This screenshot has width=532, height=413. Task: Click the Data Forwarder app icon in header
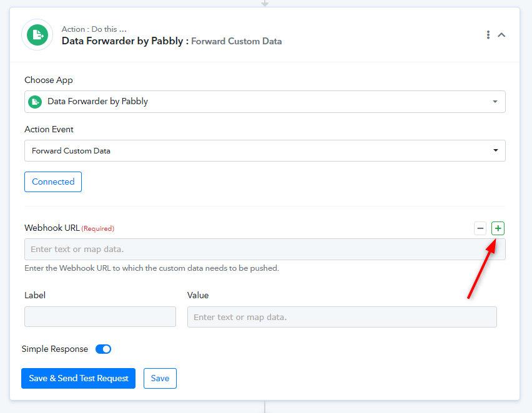click(x=37, y=34)
